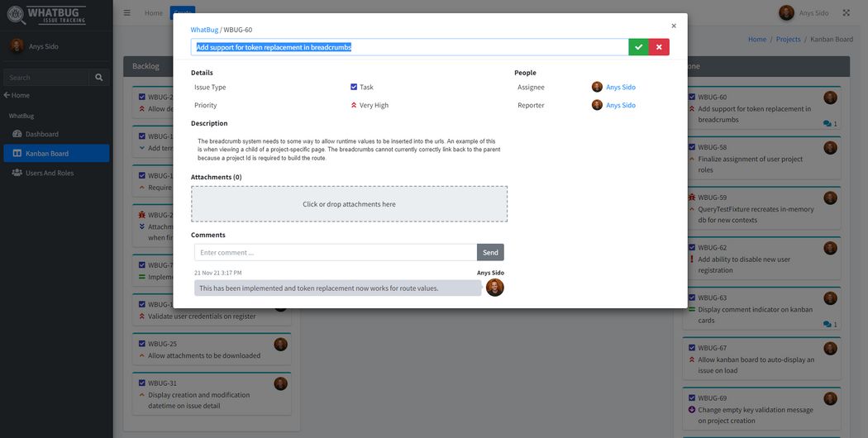Click the WBUG-25 card checkbox icon
Image resolution: width=868 pixels, height=438 pixels.
[142, 344]
